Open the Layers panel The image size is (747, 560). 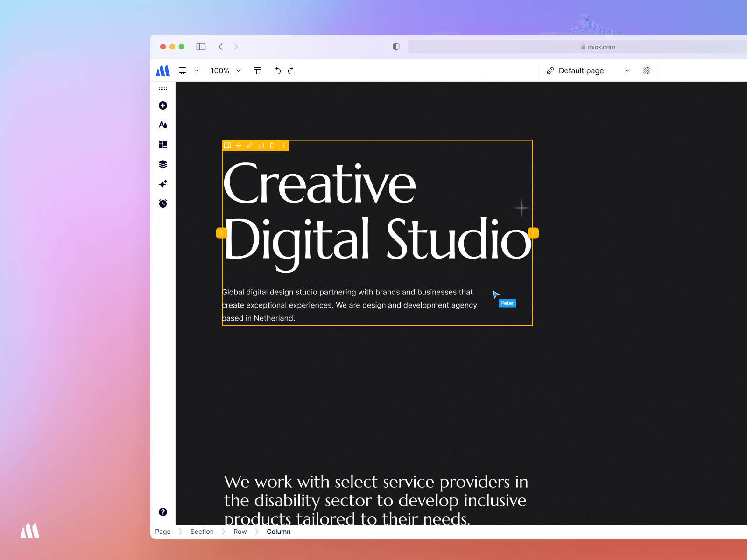pos(162,164)
